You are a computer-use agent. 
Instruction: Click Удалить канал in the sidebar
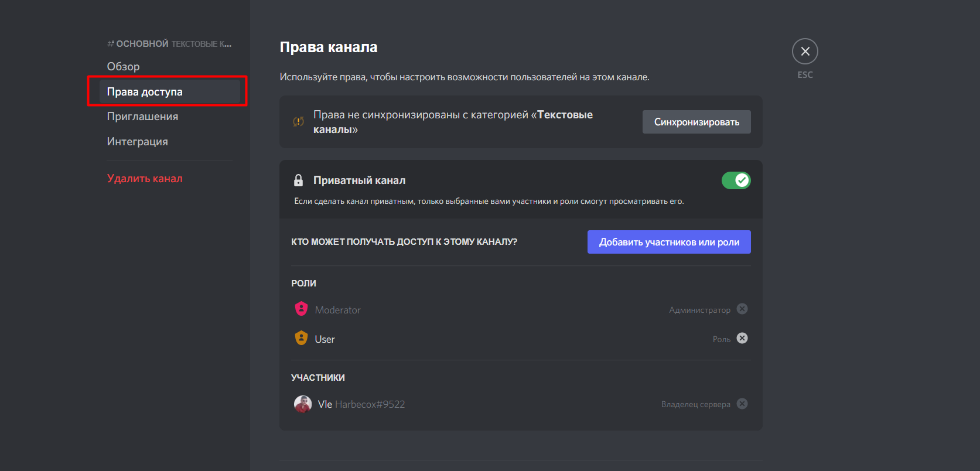[145, 179]
